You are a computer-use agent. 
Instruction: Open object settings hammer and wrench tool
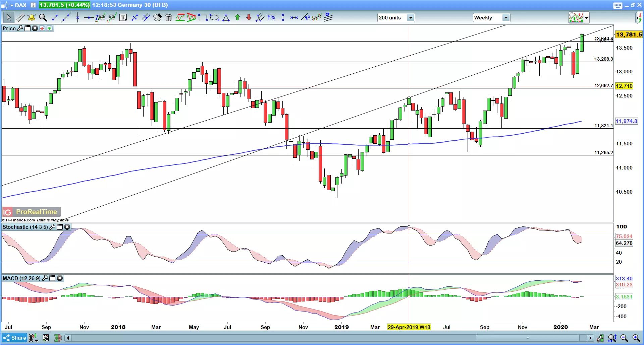157,17
